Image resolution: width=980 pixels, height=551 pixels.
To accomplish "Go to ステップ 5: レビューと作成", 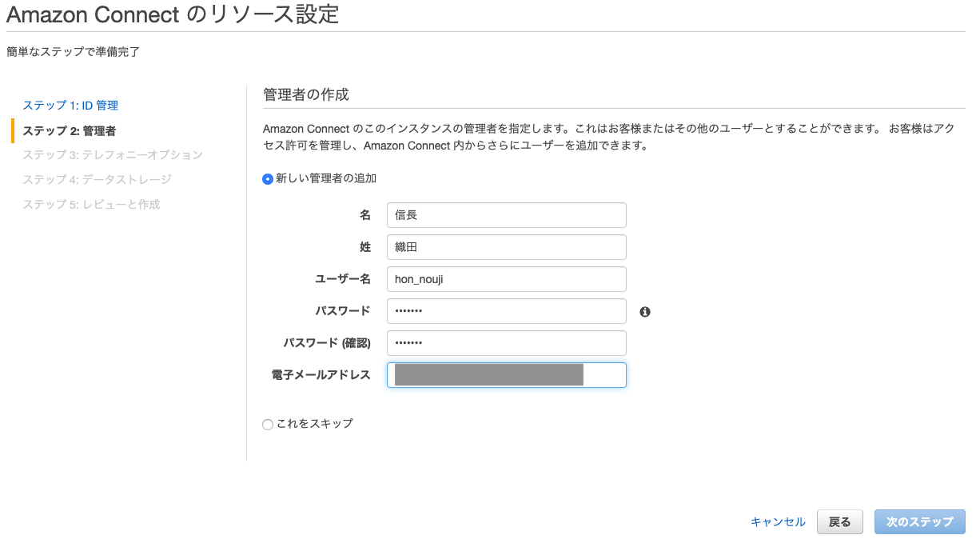I will coord(91,205).
